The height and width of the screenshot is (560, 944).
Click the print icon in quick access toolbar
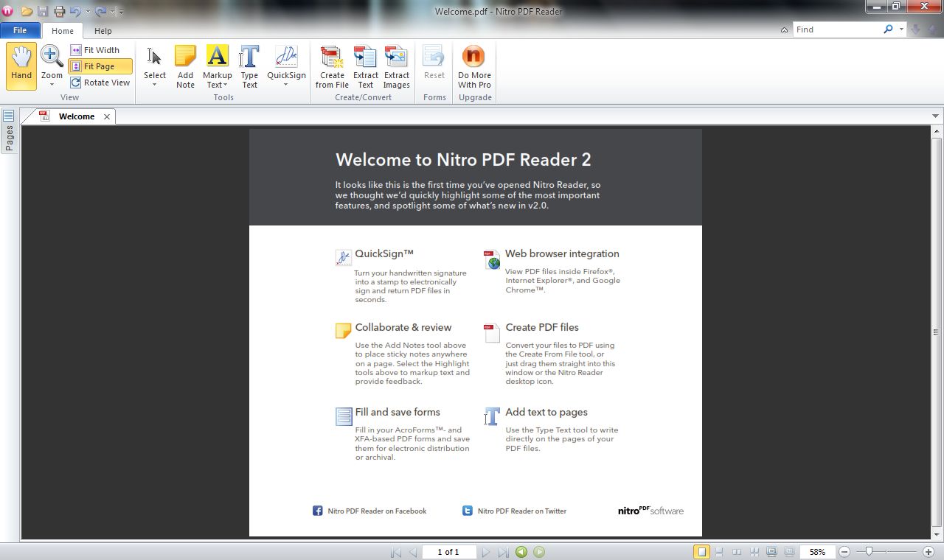[60, 11]
